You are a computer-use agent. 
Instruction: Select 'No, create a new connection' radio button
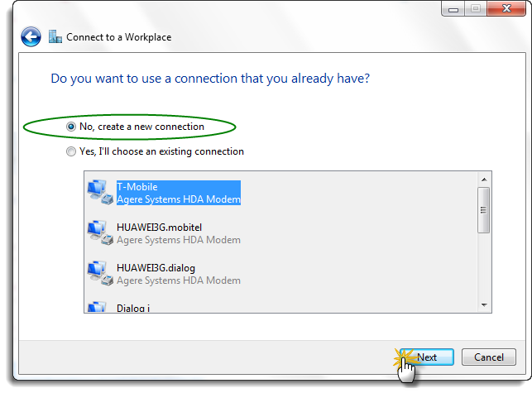pos(71,127)
